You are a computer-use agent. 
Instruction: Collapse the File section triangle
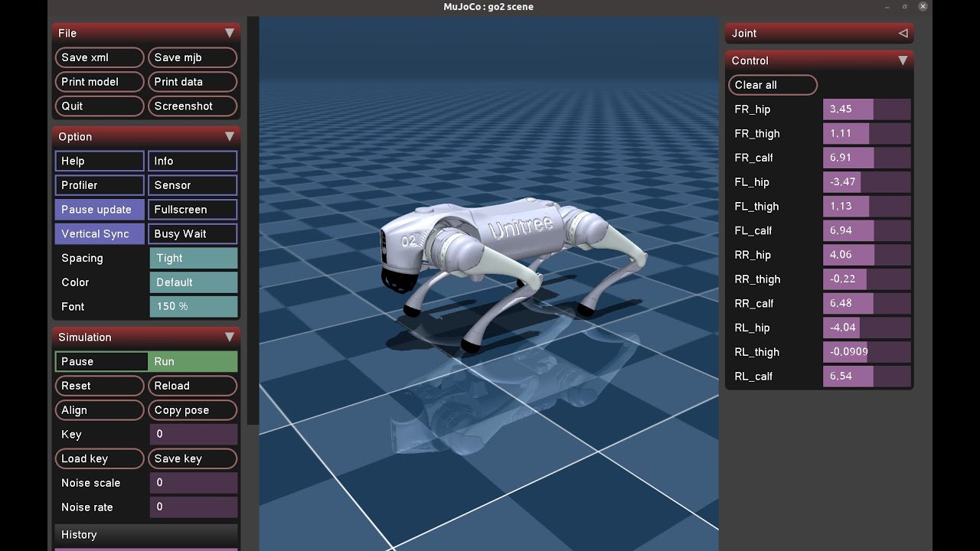(x=229, y=33)
